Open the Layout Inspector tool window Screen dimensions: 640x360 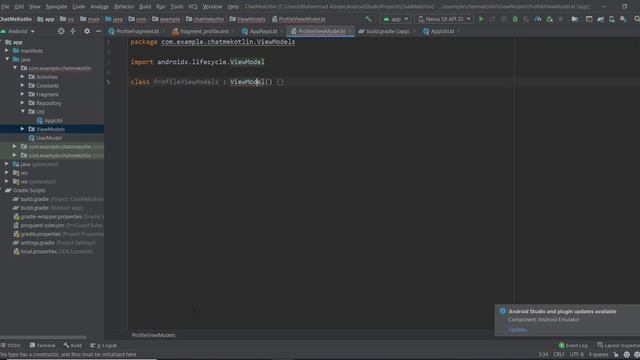618,345
